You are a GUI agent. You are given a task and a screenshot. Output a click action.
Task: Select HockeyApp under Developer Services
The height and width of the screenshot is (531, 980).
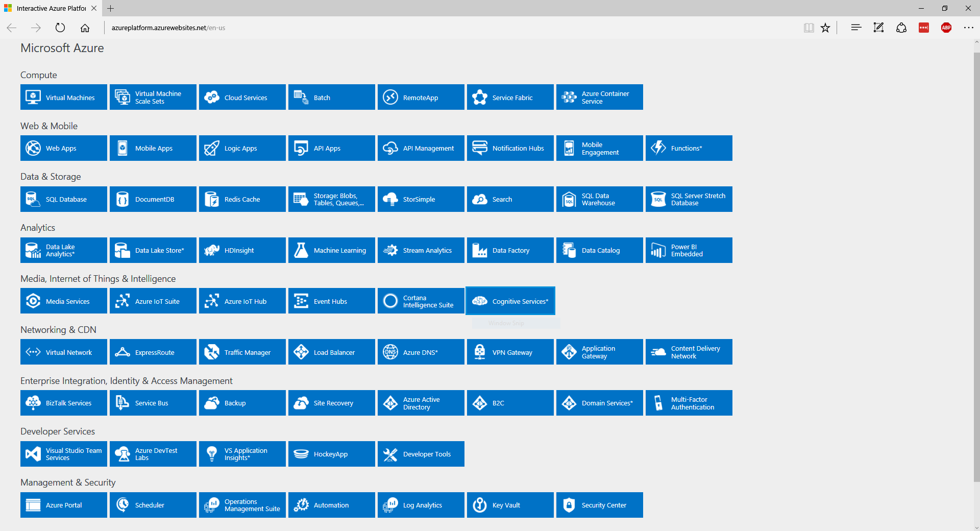coord(331,453)
